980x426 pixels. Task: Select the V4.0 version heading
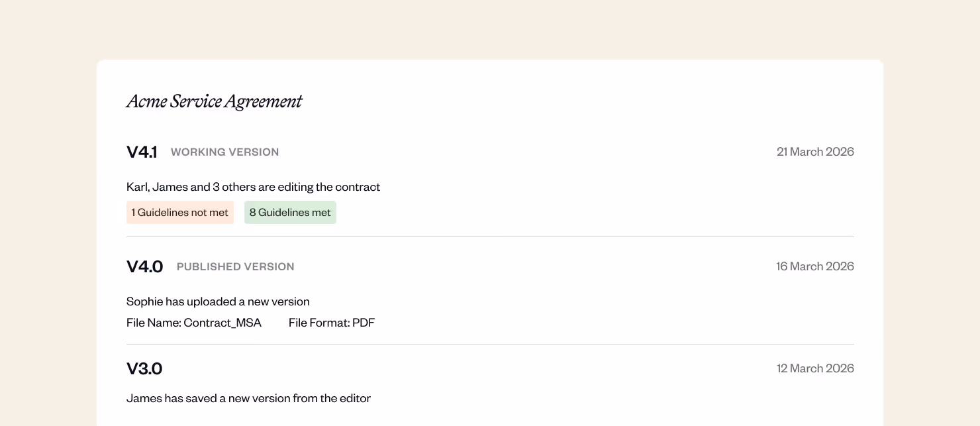144,266
